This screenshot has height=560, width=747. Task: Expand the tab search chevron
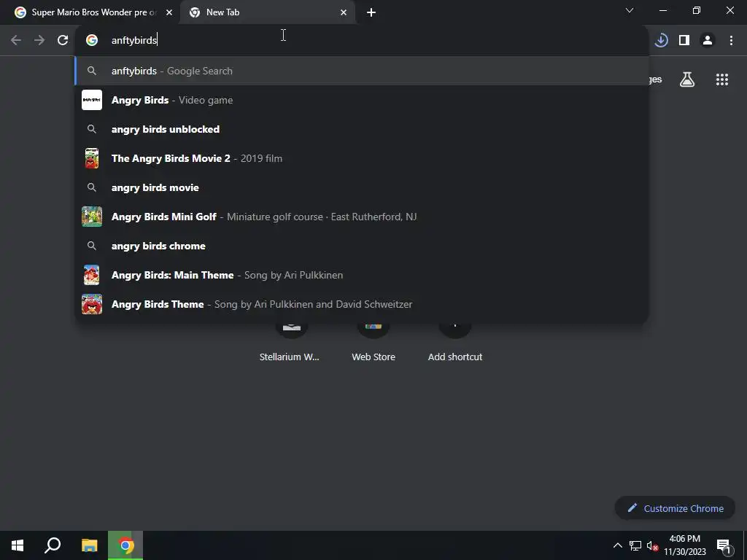pyautogui.click(x=630, y=10)
